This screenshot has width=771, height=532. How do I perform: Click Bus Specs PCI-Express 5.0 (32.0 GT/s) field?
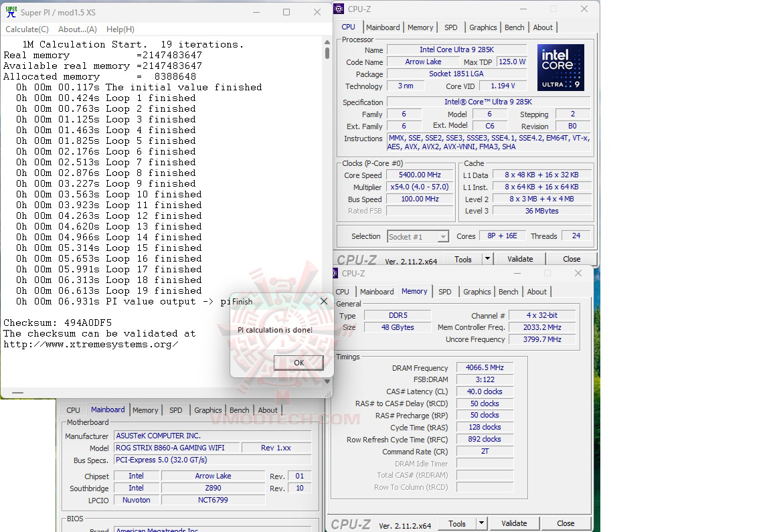212,460
